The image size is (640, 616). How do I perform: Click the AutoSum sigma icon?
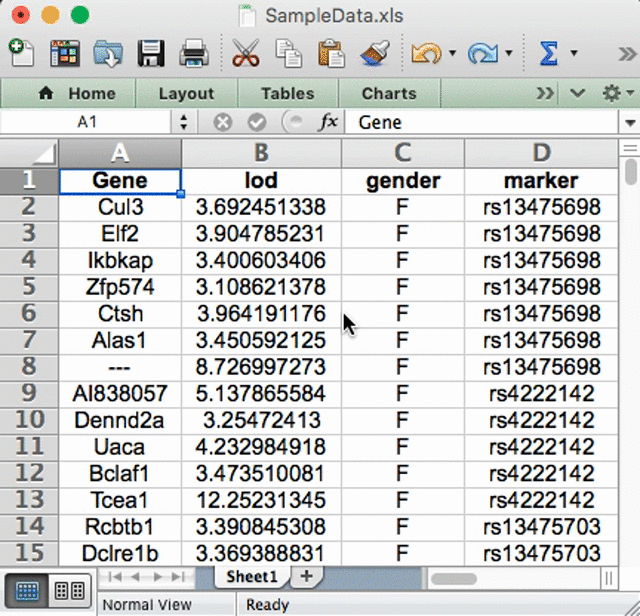pyautogui.click(x=549, y=53)
